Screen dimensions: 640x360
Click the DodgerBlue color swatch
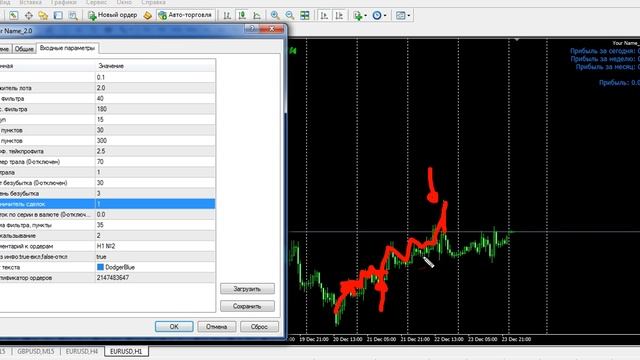pyautogui.click(x=100, y=267)
